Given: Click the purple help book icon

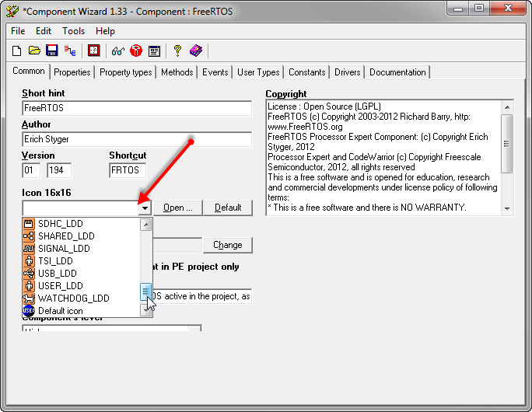Looking at the screenshot, I should point(196,51).
